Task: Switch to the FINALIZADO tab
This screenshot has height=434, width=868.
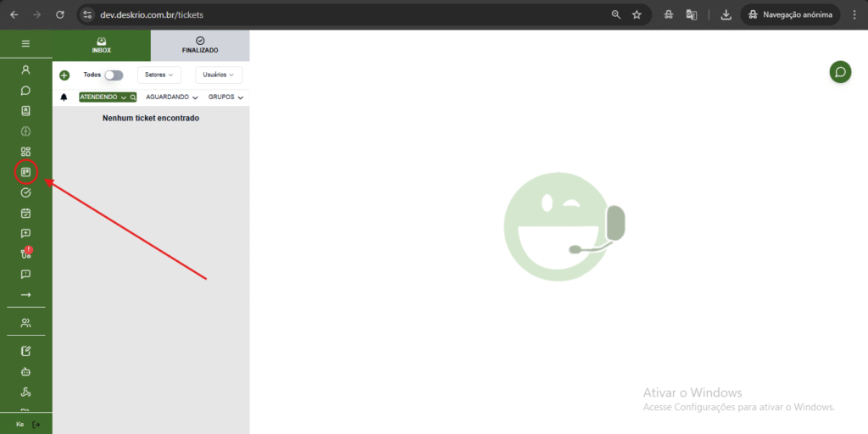Action: tap(200, 45)
